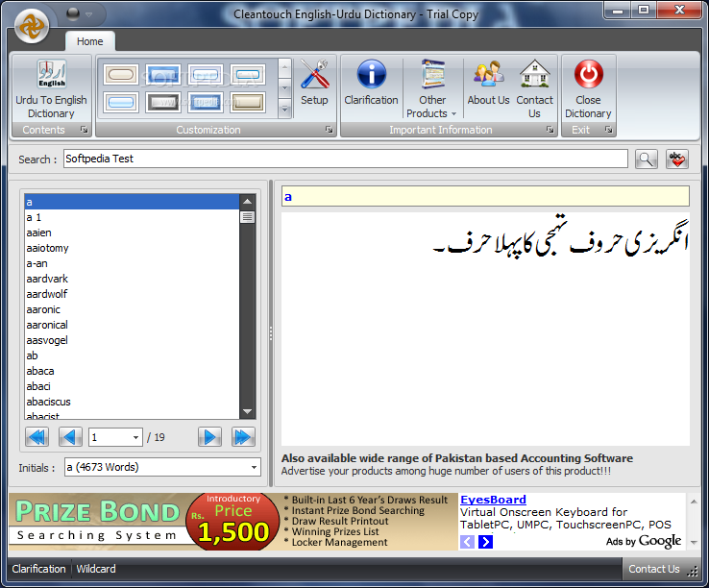
Task: Select word 'aaronic' in list
Action: pyautogui.click(x=132, y=309)
